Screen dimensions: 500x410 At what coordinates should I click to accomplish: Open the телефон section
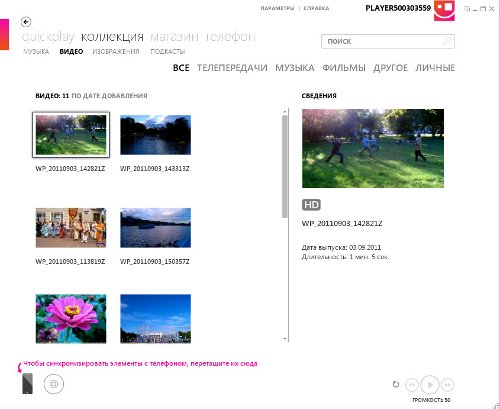point(230,37)
